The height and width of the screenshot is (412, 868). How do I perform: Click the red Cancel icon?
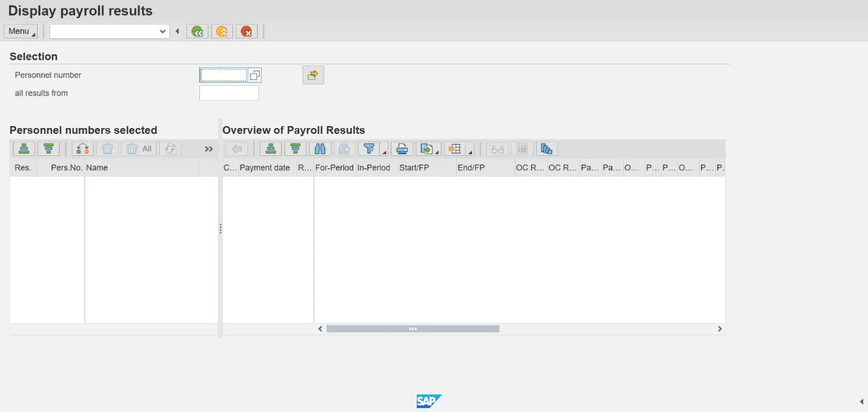[247, 31]
